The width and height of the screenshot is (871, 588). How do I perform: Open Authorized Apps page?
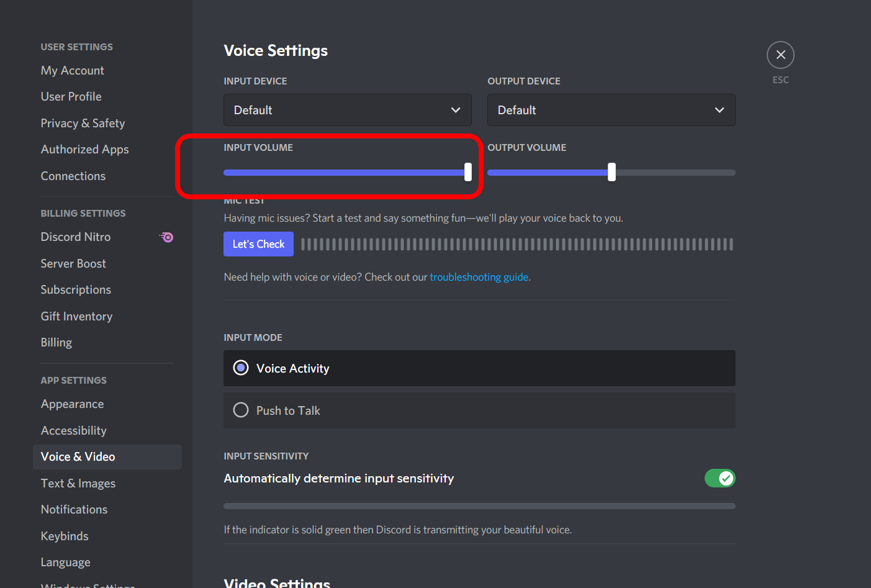click(85, 150)
